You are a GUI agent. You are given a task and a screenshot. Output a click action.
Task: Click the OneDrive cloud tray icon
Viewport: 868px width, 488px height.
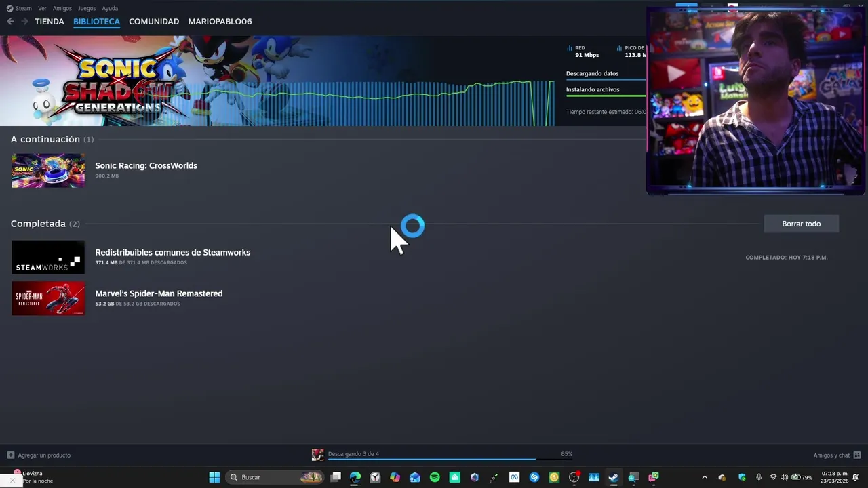(722, 477)
